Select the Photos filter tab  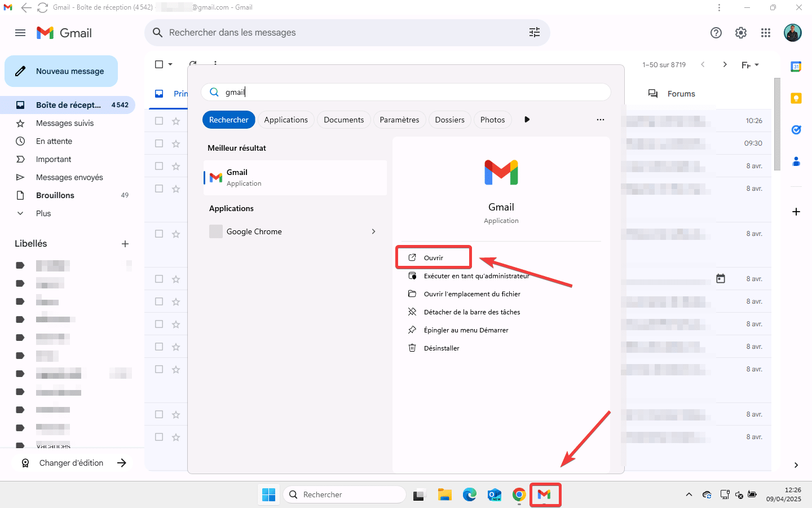click(x=493, y=120)
